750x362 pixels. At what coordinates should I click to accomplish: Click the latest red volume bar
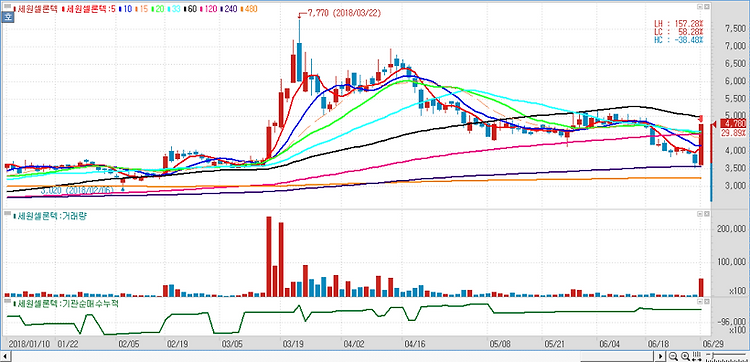[x=701, y=287]
